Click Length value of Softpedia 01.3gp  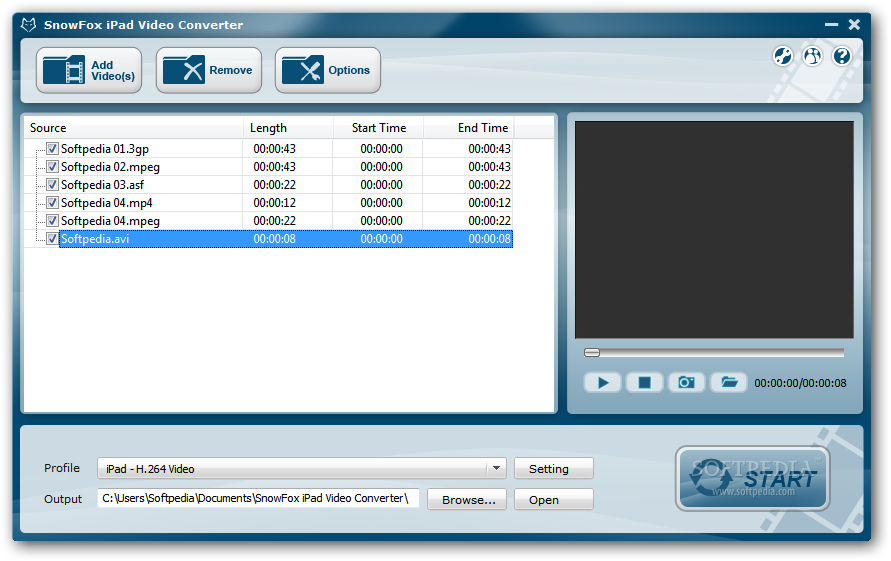[274, 149]
